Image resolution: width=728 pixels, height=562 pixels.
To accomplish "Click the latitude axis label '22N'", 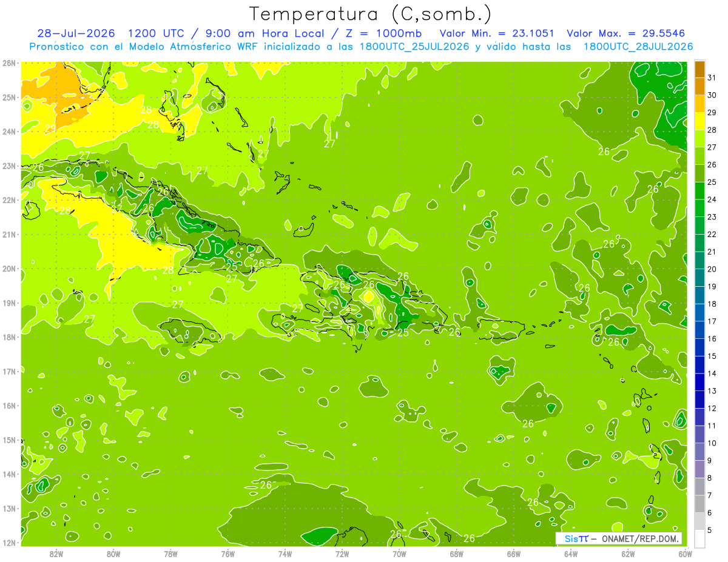I will pyautogui.click(x=9, y=200).
